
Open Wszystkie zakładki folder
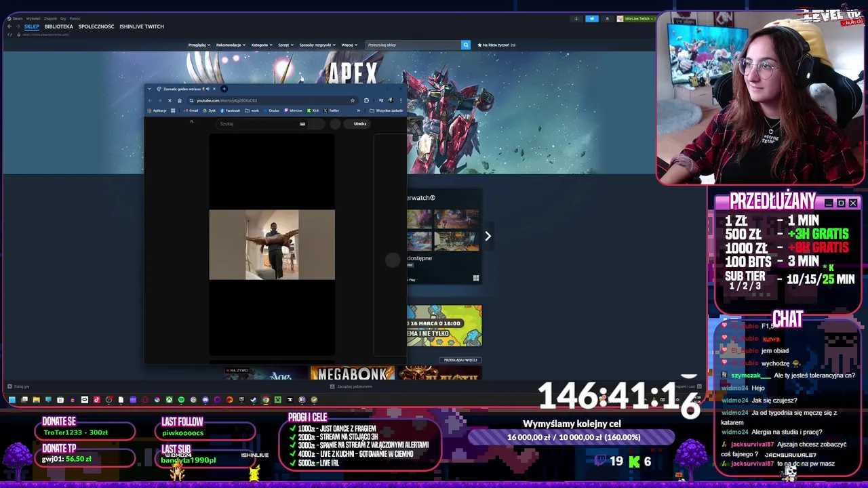[x=386, y=110]
